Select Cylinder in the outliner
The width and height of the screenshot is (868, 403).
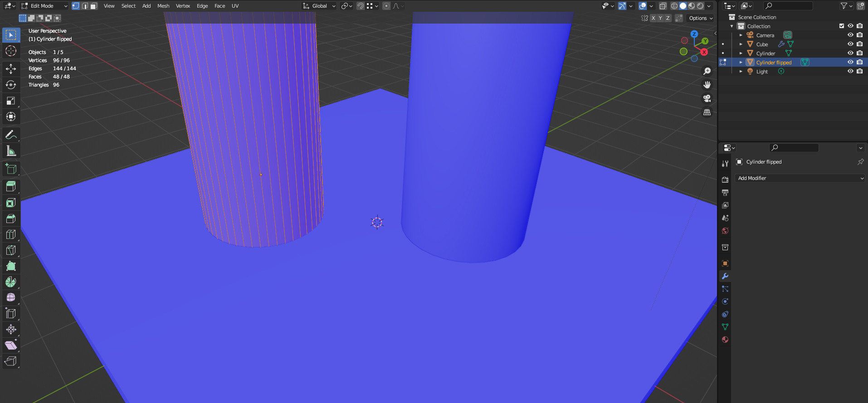point(766,53)
